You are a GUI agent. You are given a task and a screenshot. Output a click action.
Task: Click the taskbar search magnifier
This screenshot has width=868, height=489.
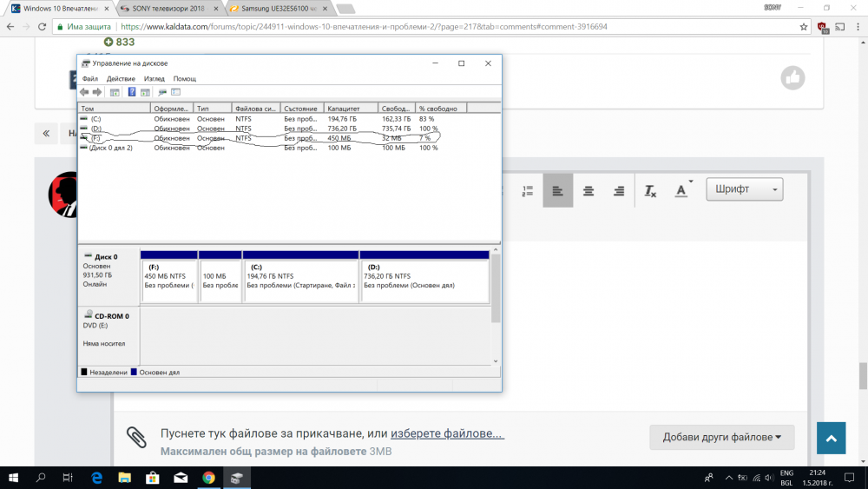pyautogui.click(x=41, y=478)
